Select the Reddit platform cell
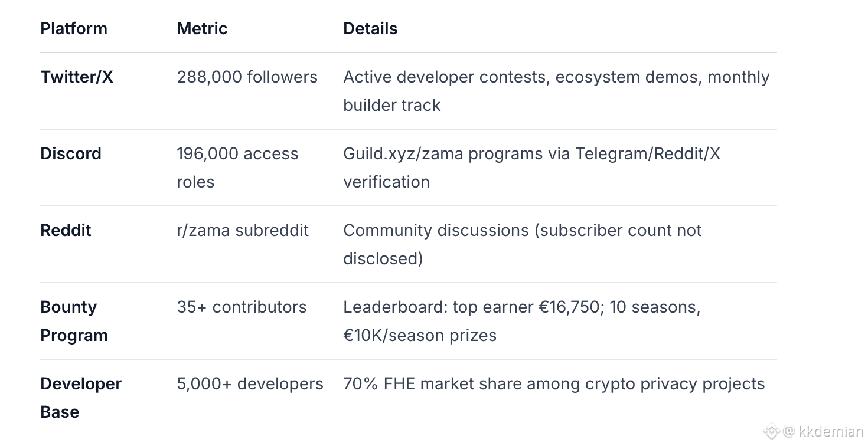Image resolution: width=868 pixels, height=446 pixels. 66,230
